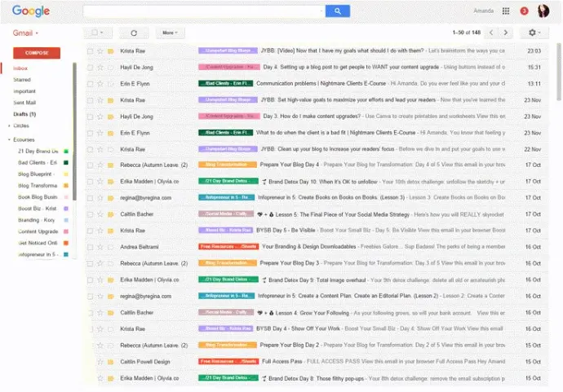
Task: Open the account profile picture
Action: point(543,11)
